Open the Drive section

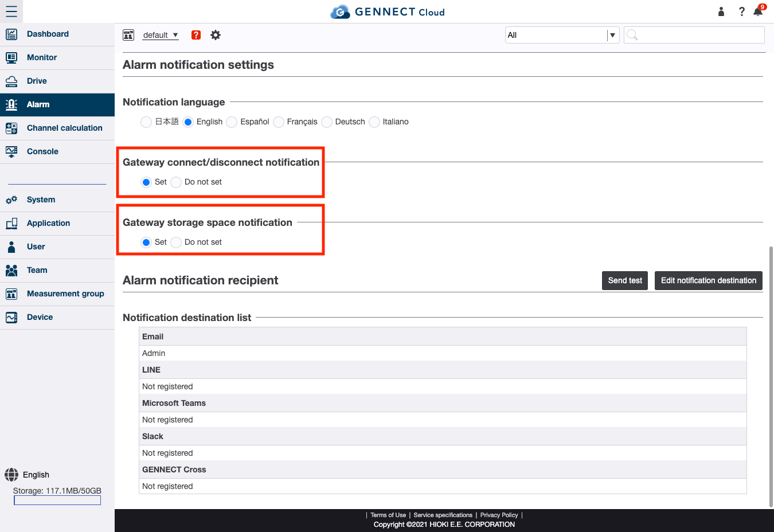(36, 81)
